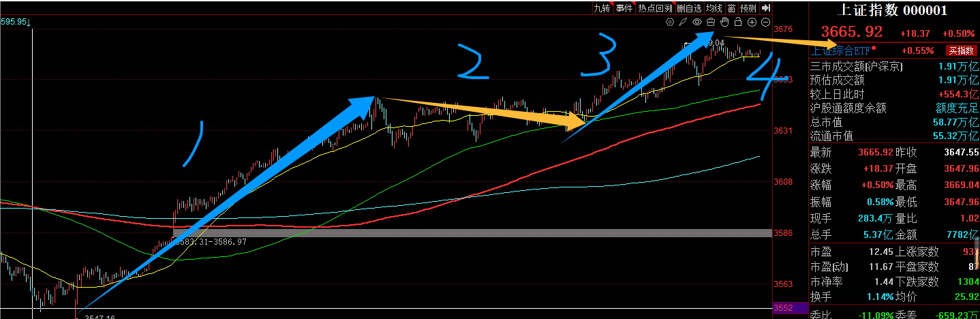980x319 pixels.
Task: Click the 振幅 0.58% value
Action: click(879, 202)
